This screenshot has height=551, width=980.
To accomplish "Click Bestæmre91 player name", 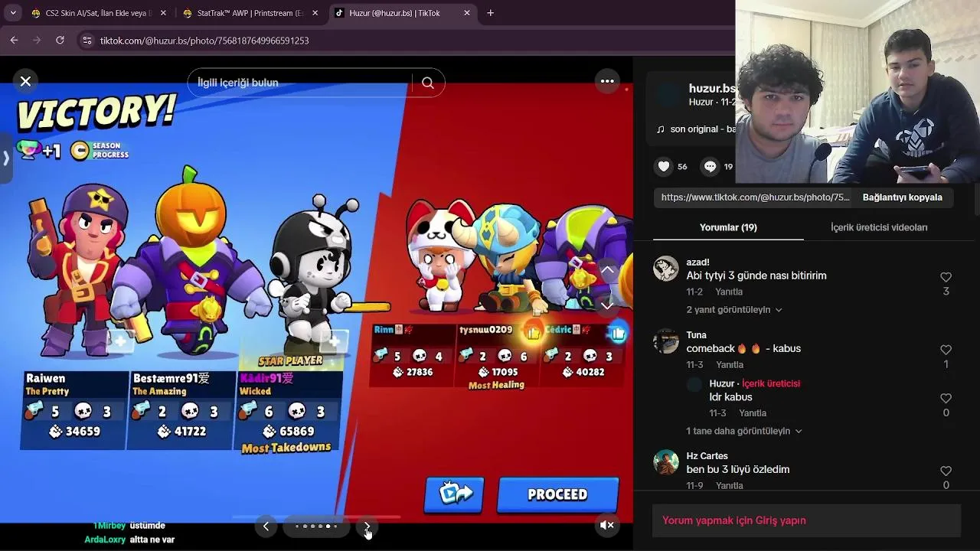I will [171, 378].
